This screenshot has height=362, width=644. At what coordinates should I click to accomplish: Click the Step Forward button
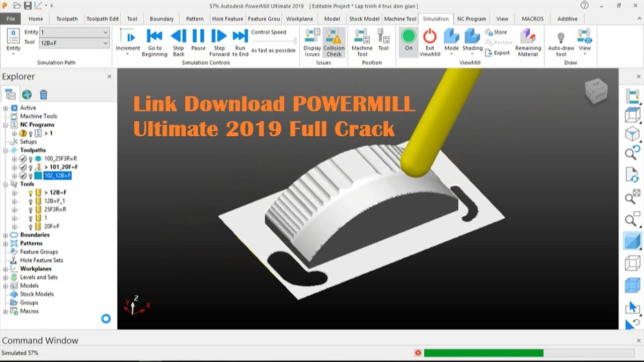(x=219, y=43)
